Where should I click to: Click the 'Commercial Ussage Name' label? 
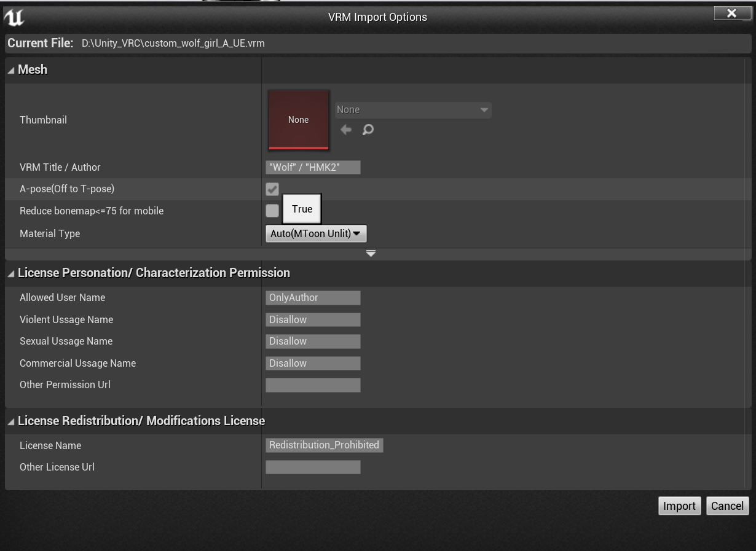click(x=77, y=363)
